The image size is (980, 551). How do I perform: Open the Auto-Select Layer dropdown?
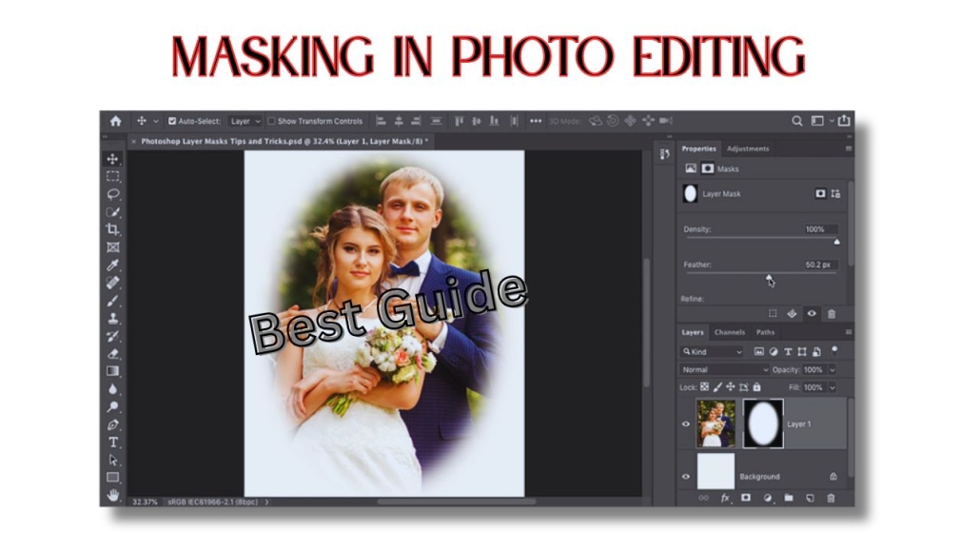(245, 122)
